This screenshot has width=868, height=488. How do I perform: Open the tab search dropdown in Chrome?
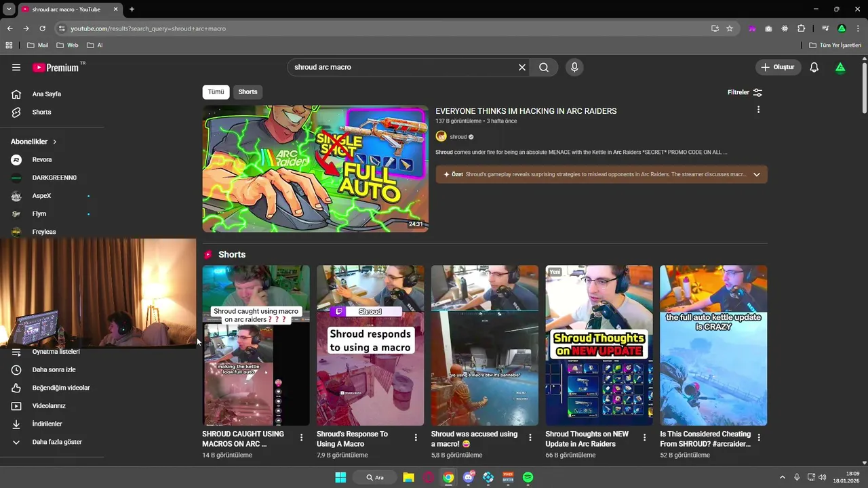9,9
